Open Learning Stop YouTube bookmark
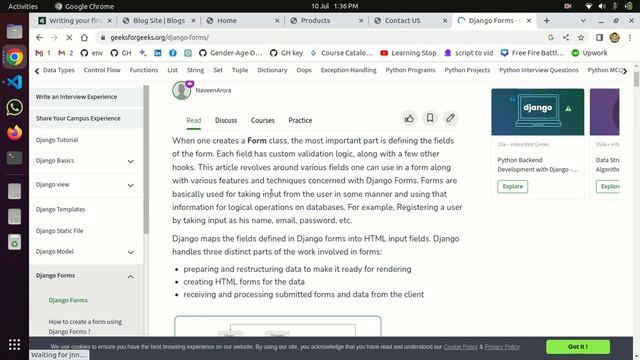The image size is (640, 360). pos(408,53)
